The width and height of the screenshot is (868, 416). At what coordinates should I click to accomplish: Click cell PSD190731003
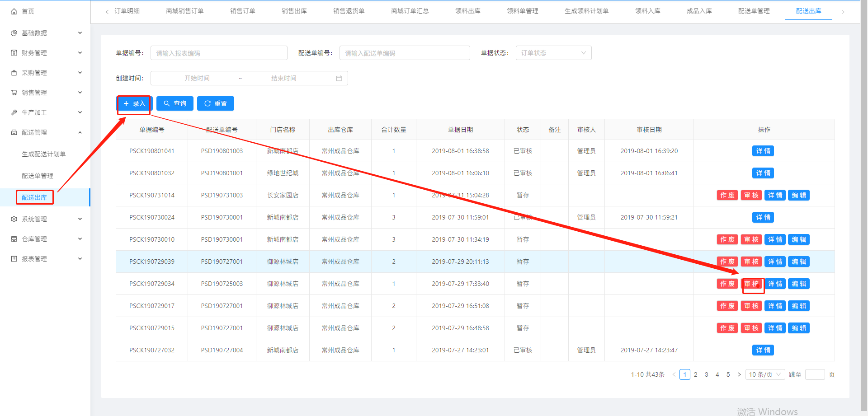[222, 195]
